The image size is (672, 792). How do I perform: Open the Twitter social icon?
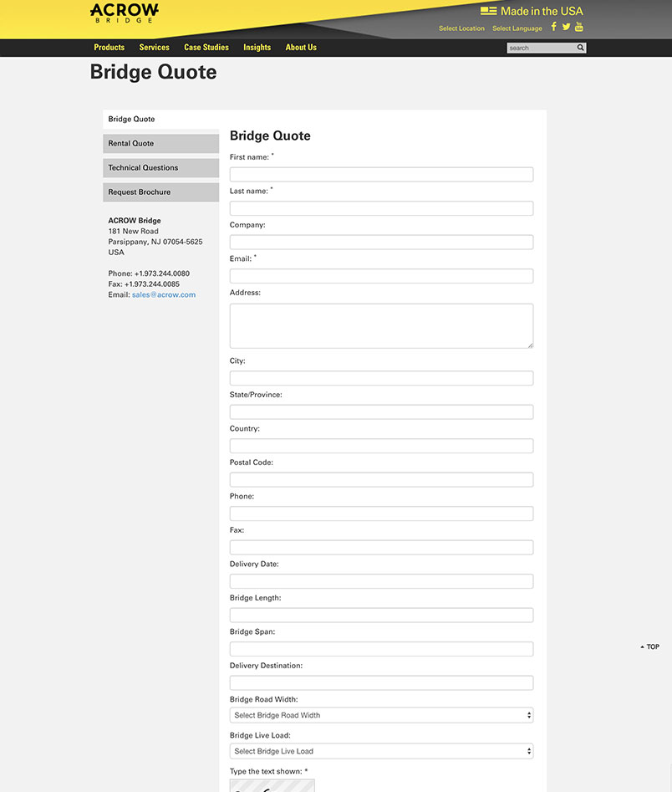[566, 27]
